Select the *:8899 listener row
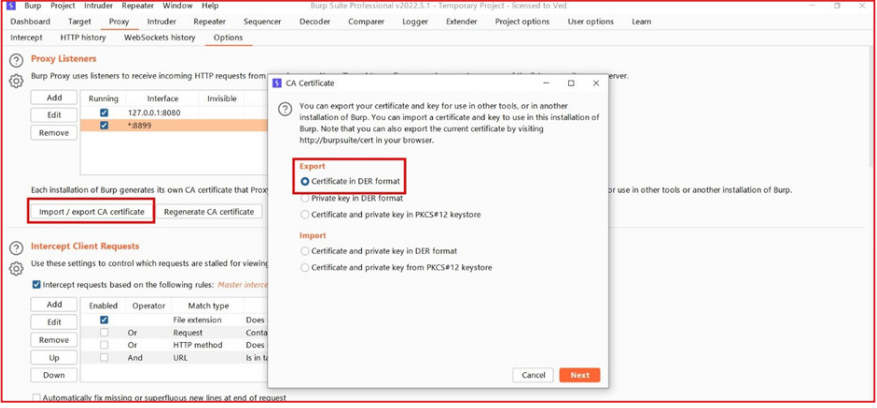This screenshot has width=877, height=408. coord(174,125)
